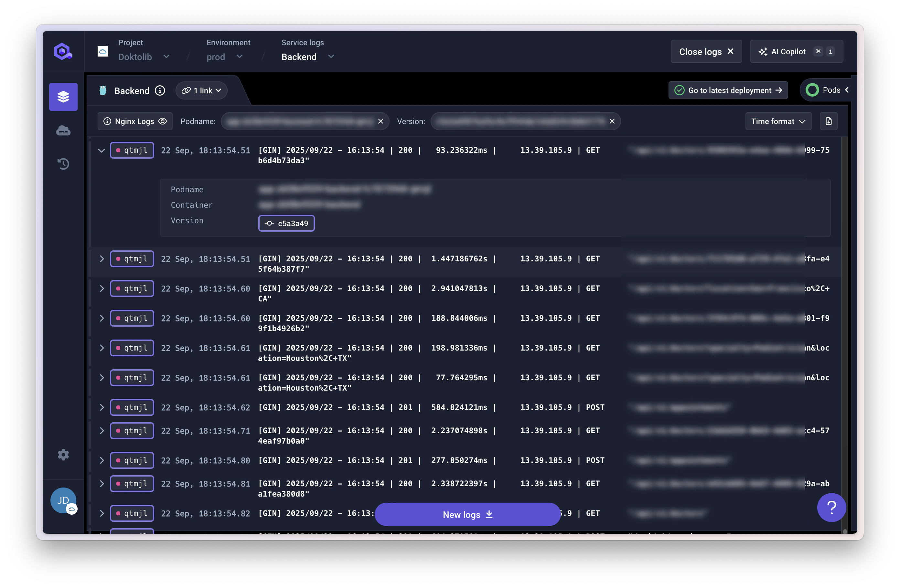This screenshot has height=588, width=900.
Task: Click the Backend service info icon
Action: click(160, 90)
